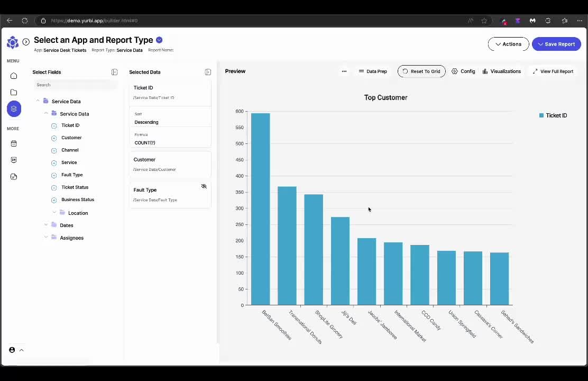Collapse the Selected Data panel
Viewport: 588px width, 381px height.
208,72
